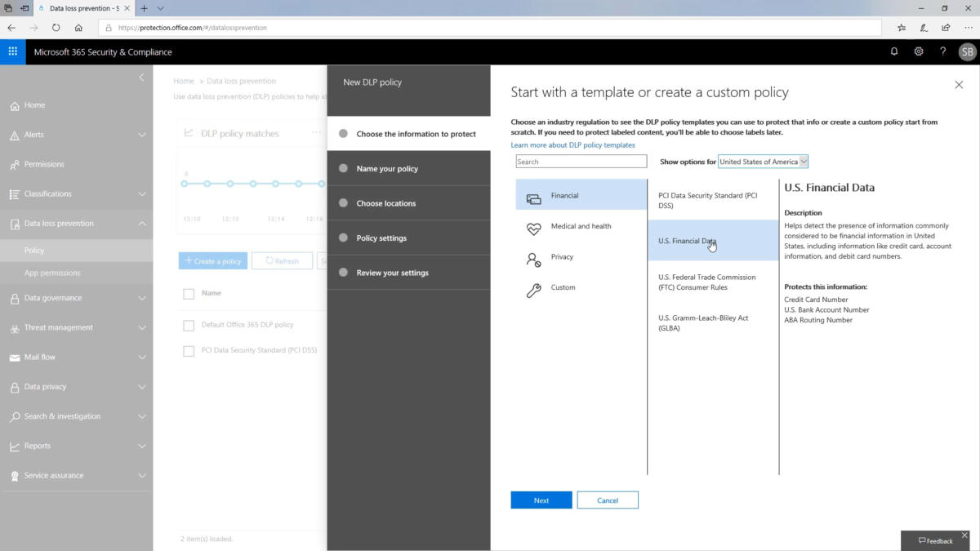Screen dimensions: 980x551
Task: Open the settings gear in header
Action: [x=919, y=51]
